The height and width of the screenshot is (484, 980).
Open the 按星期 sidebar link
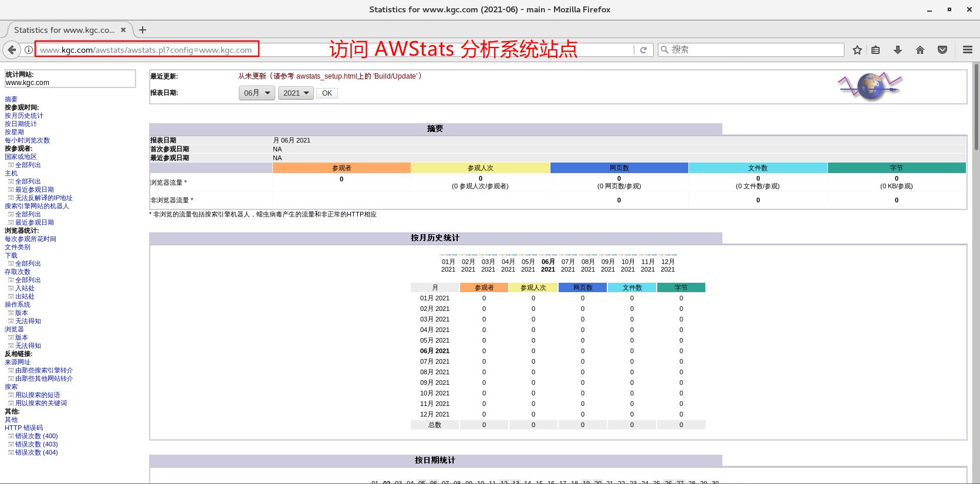14,132
